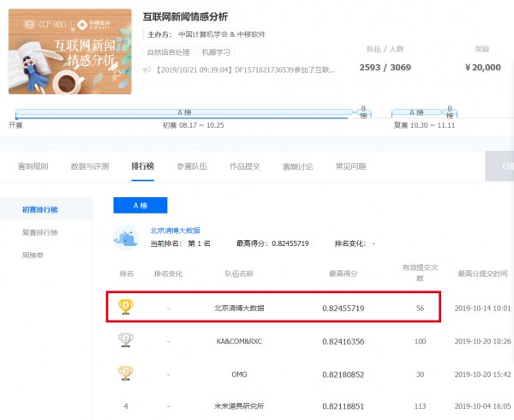Click the 机器学习 tag

click(x=216, y=52)
